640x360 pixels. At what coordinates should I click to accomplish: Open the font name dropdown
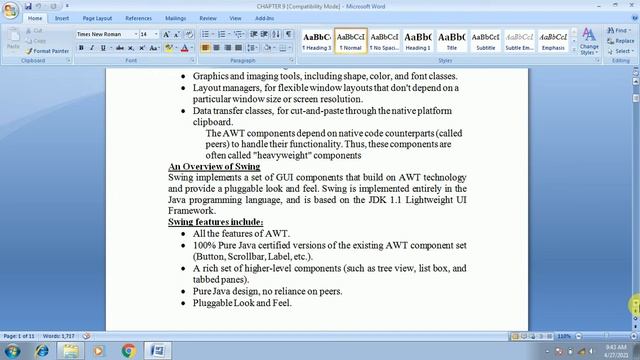[136, 34]
